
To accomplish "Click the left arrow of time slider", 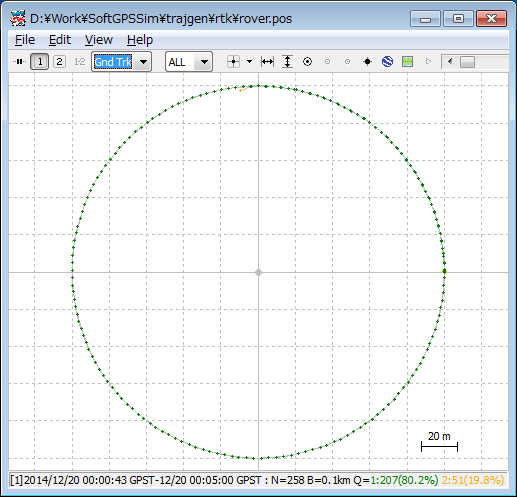I will coord(450,62).
